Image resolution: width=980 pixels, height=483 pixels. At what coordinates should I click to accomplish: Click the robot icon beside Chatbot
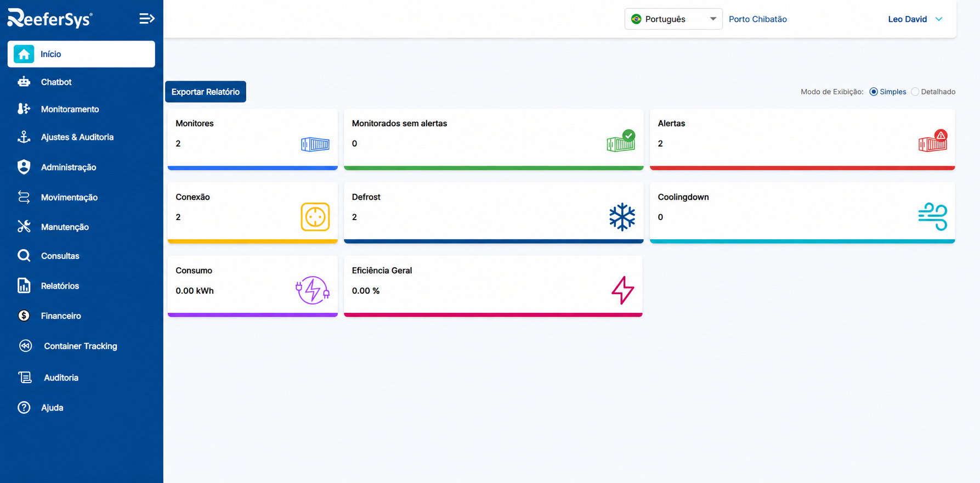click(24, 82)
